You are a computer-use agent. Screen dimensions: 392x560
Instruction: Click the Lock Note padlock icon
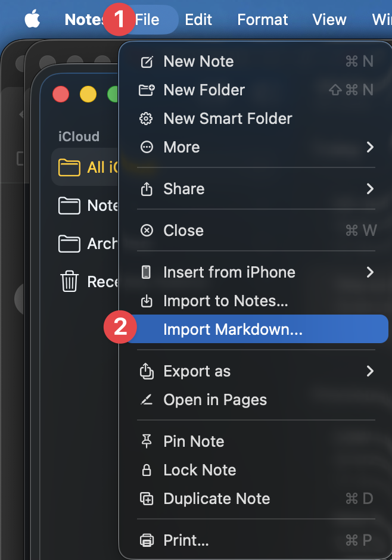click(146, 470)
